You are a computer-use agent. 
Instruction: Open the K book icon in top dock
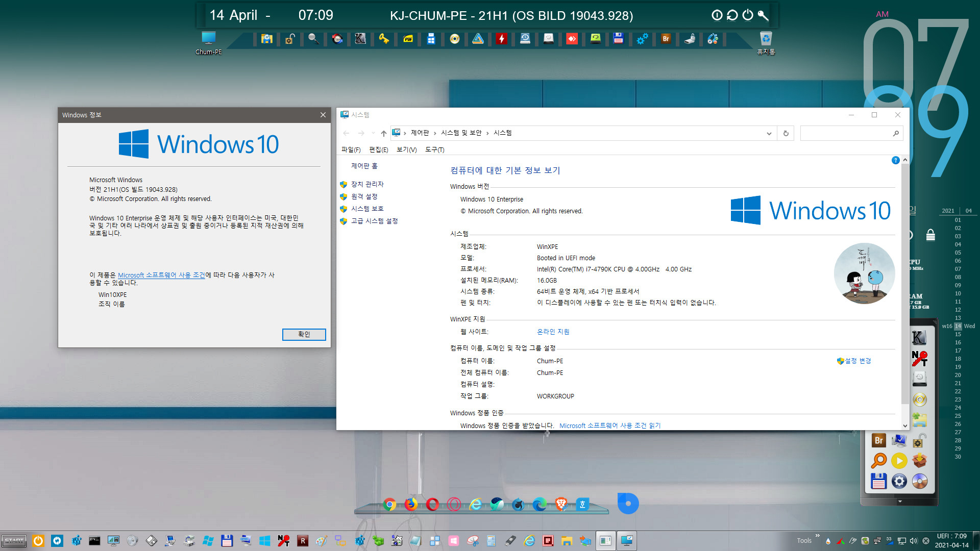point(360,39)
